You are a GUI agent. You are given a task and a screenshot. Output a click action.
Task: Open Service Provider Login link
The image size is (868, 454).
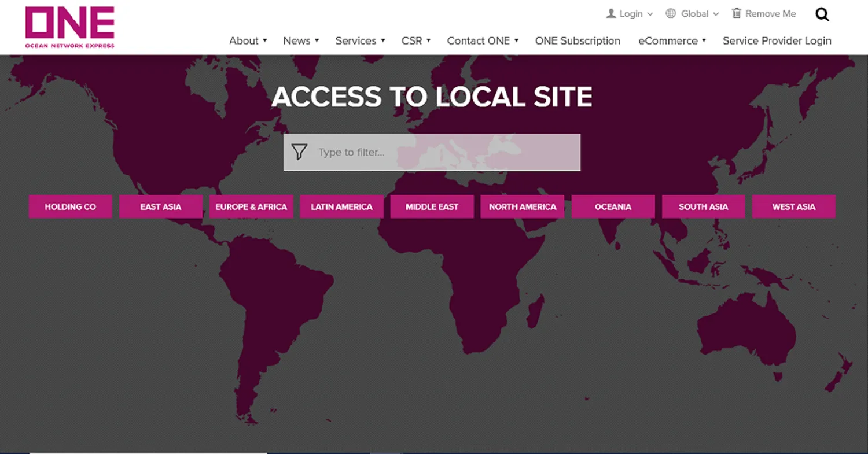(777, 40)
